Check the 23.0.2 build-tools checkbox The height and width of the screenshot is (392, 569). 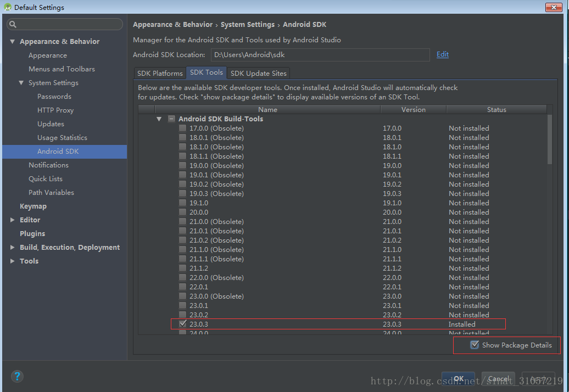182,315
